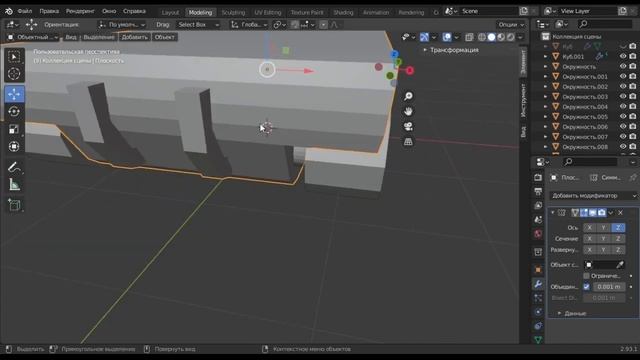Select the Scale tool
The width and height of the screenshot is (640, 360).
pyautogui.click(x=14, y=129)
